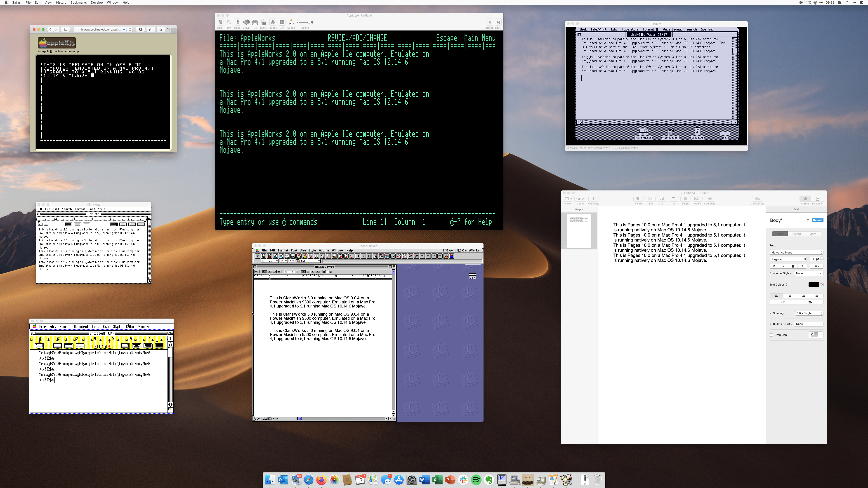Viewport: 868px width, 488px height.
Task: Open the Disks panel in Apple //e emulator
Action: pos(264,22)
